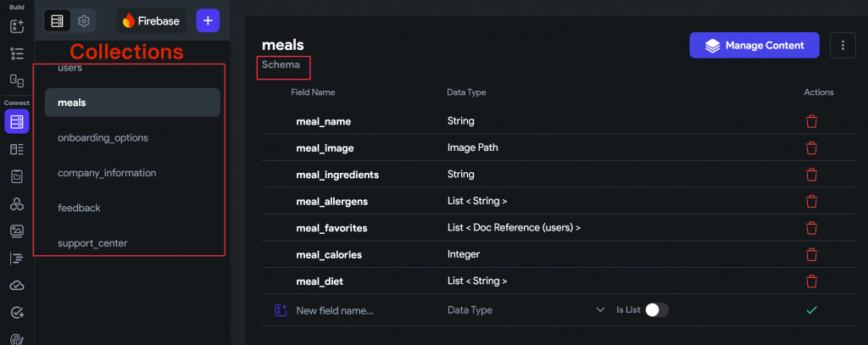Click the New field name input
This screenshot has height=345, width=868.
[x=356, y=310]
